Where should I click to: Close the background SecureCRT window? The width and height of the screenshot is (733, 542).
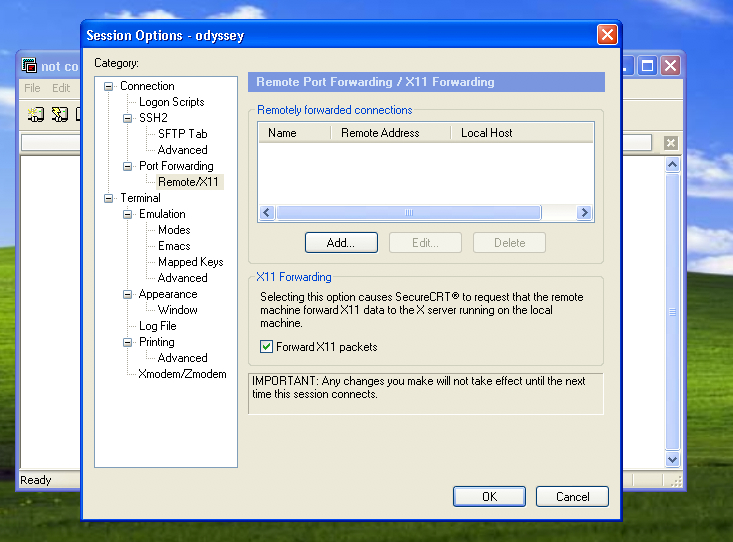click(x=670, y=65)
